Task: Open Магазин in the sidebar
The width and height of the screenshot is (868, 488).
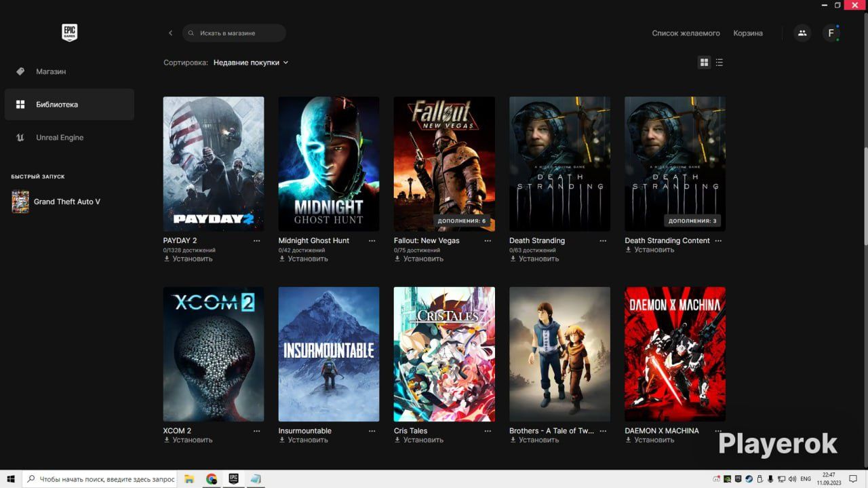Action: coord(69,71)
